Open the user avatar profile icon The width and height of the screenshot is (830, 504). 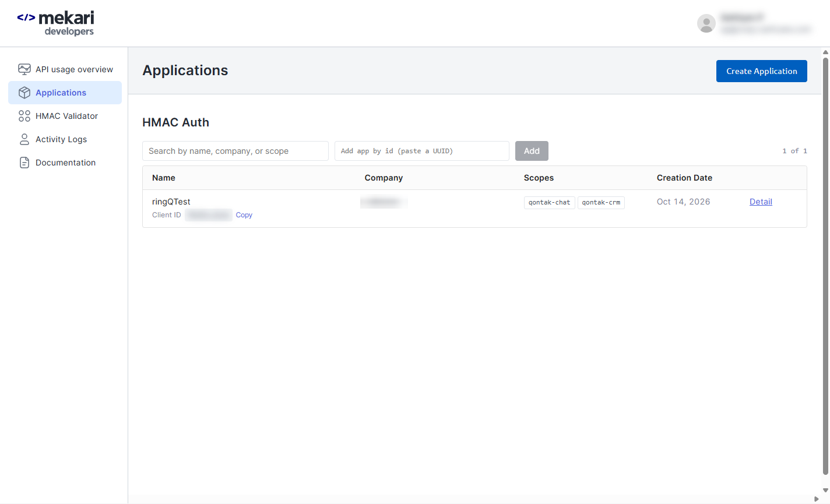[706, 23]
